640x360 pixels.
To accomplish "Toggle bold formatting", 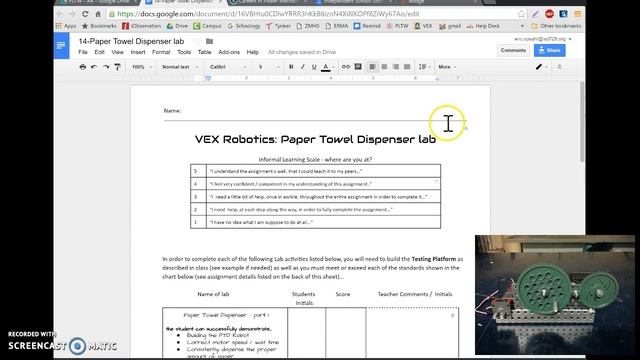I will tap(291, 67).
